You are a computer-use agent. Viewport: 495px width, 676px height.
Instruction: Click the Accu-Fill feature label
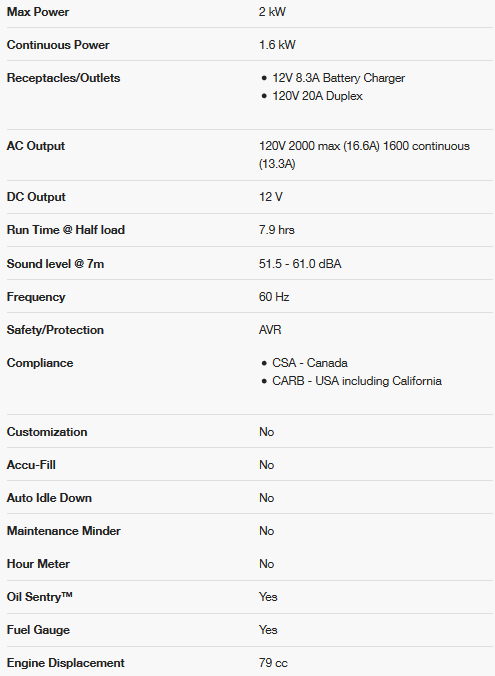(x=31, y=465)
